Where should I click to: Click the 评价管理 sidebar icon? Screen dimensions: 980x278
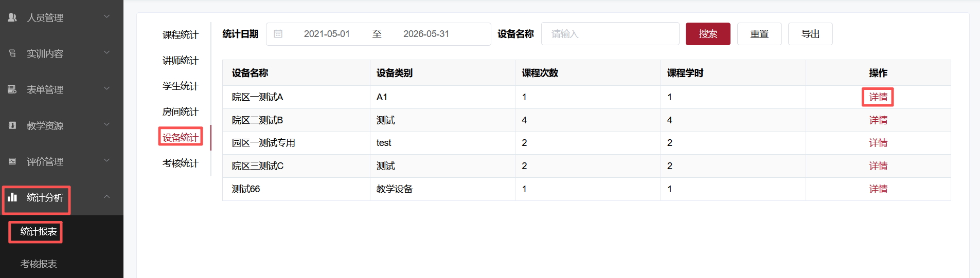click(12, 161)
